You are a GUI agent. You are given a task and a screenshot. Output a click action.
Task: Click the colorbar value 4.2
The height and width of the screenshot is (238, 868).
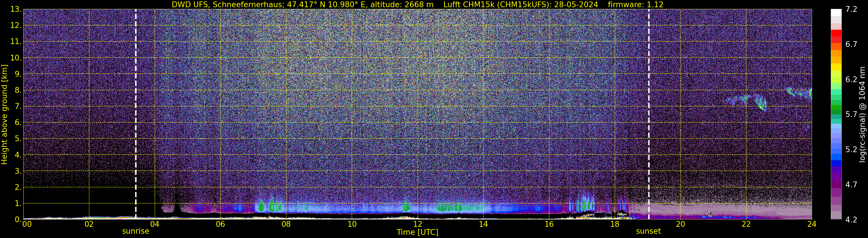pos(851,220)
